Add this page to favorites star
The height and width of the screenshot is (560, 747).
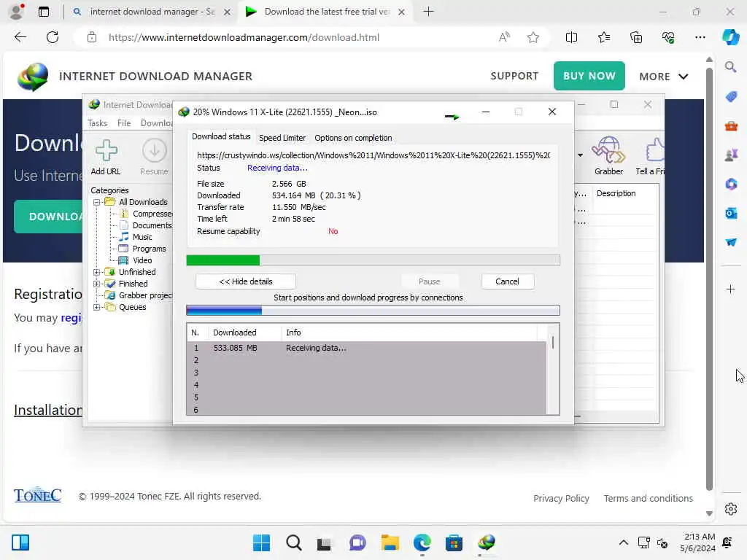tap(533, 37)
